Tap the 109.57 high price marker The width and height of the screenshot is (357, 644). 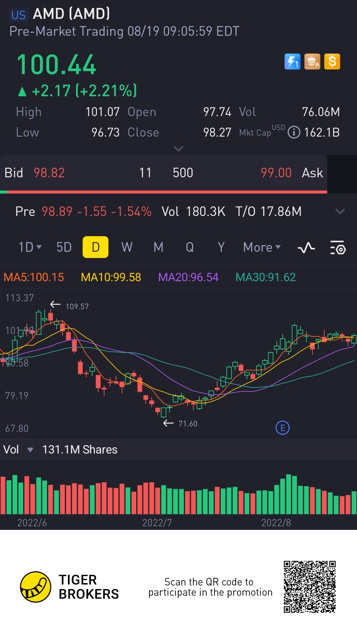77,307
